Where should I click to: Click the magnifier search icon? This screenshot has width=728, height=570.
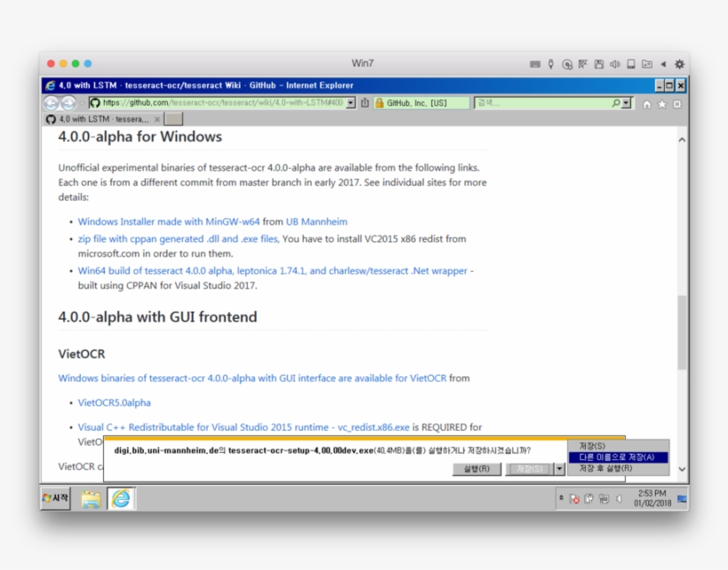[x=615, y=103]
